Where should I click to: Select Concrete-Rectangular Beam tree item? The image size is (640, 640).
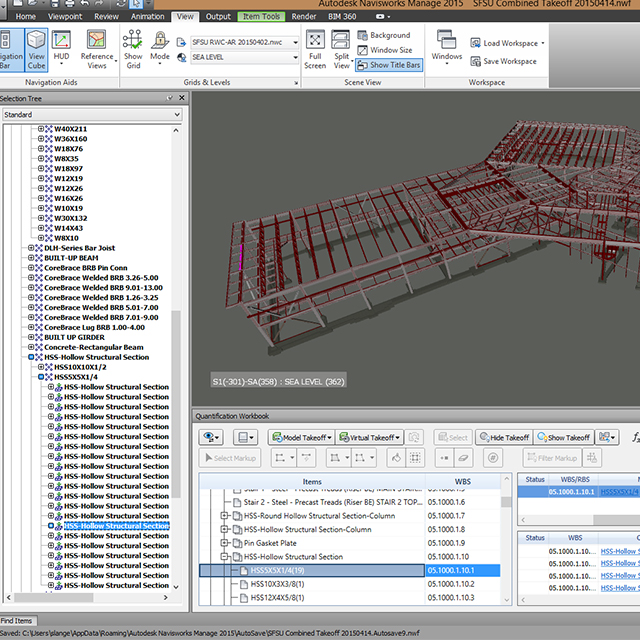click(94, 347)
